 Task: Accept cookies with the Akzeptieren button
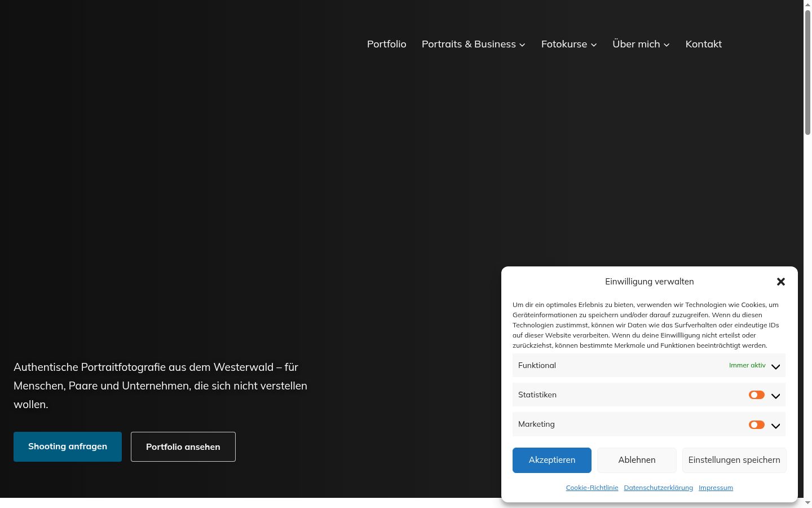pyautogui.click(x=552, y=460)
